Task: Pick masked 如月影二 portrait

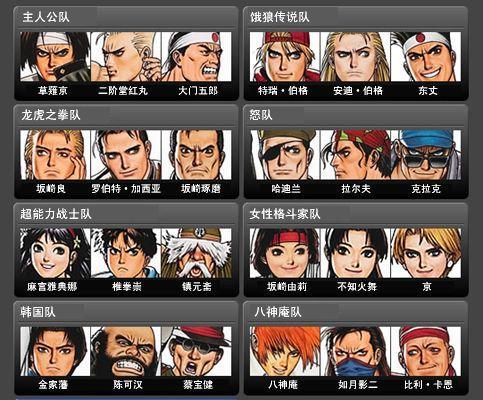Action: [x=355, y=351]
